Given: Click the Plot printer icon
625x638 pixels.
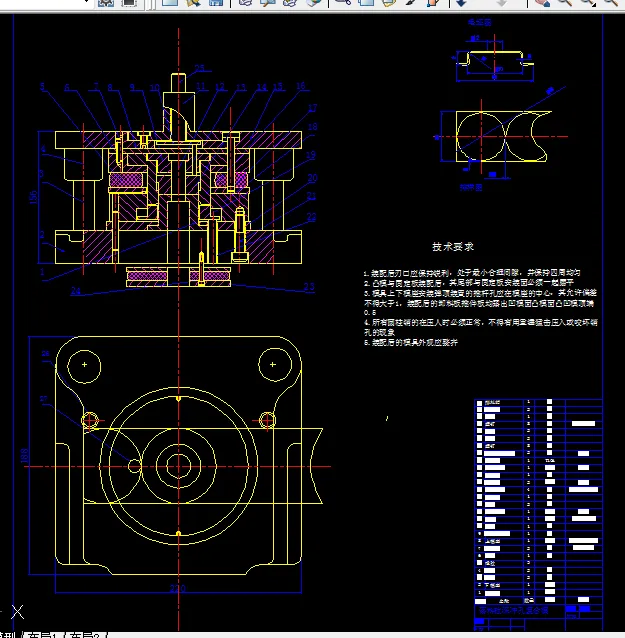Looking at the screenshot, I should pyautogui.click(x=245, y=2).
